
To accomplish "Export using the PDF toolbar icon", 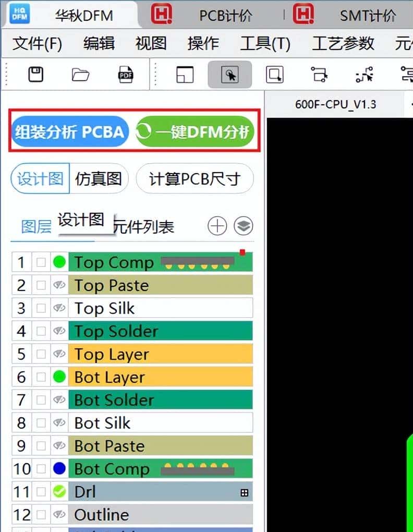I will pyautogui.click(x=126, y=74).
